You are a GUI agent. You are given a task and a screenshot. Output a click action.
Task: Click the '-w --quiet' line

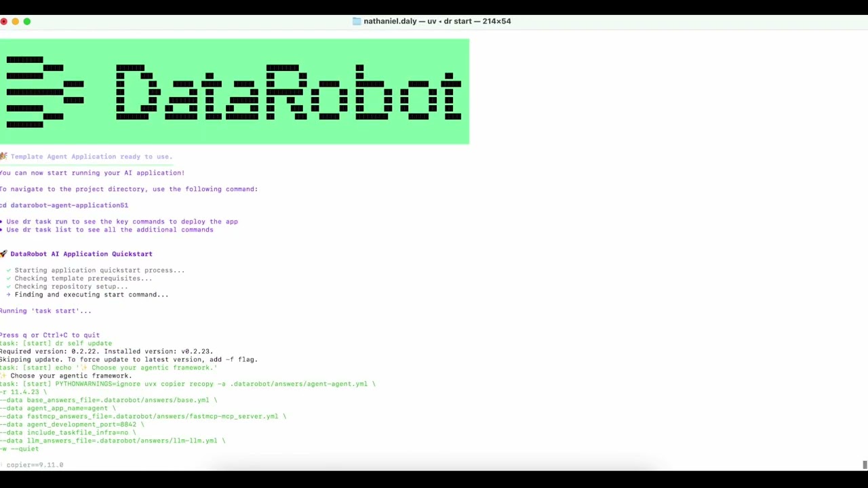tap(20, 449)
